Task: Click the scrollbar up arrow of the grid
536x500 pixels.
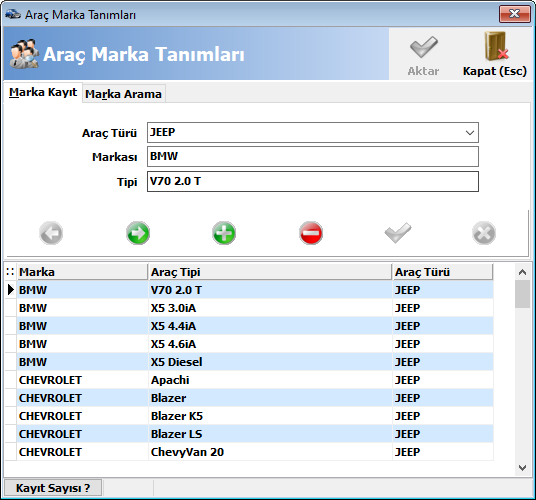Action: point(522,272)
